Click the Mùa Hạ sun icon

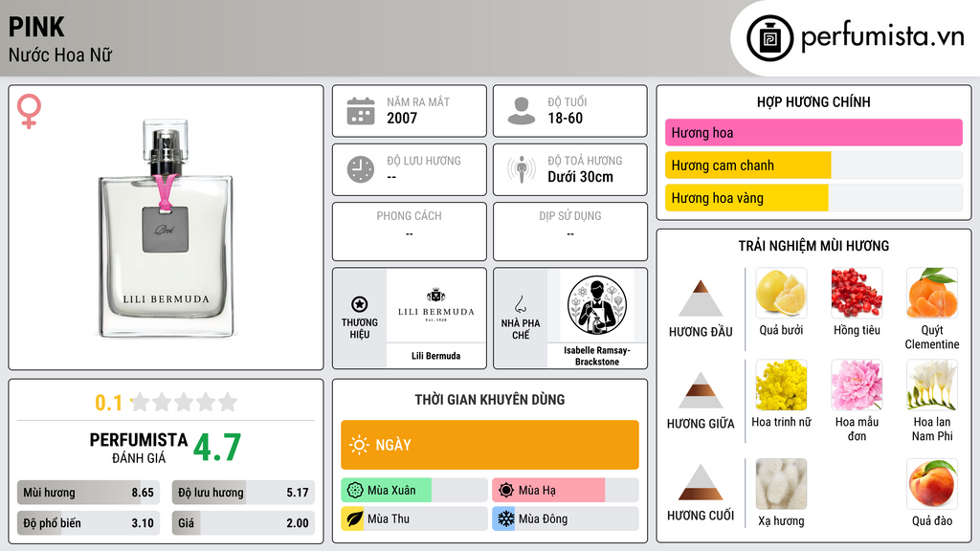point(505,491)
